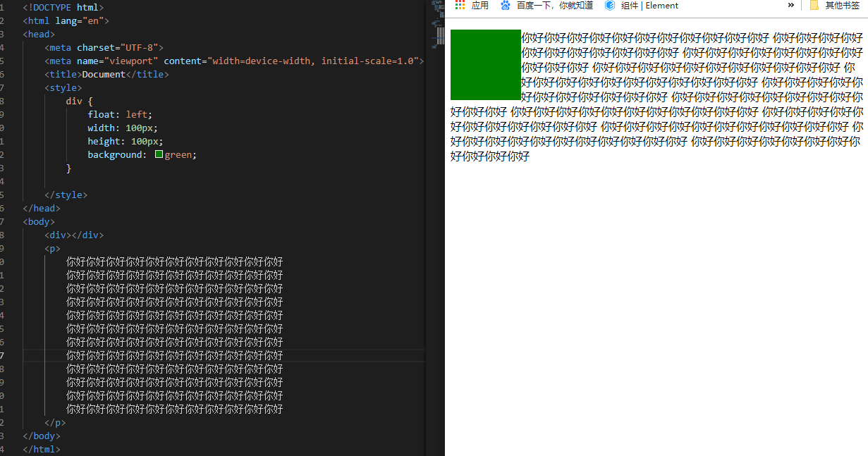
Task: Open the 应用 apps grid icon
Action: (460, 6)
